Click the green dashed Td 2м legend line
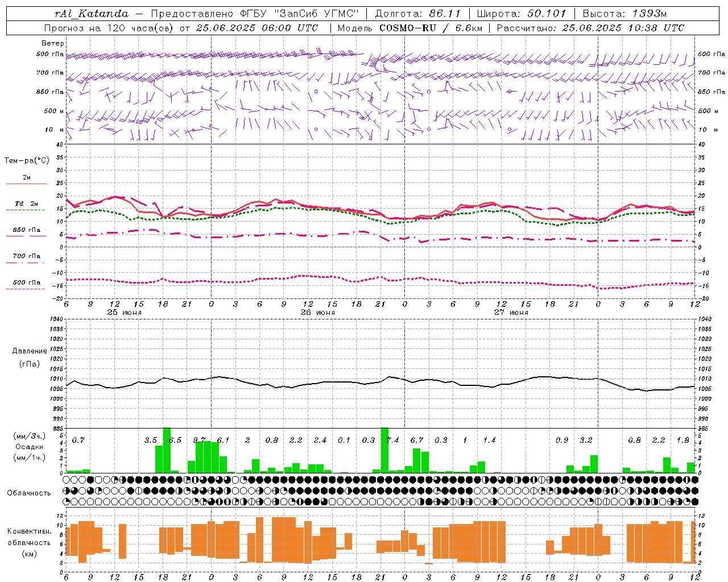The image size is (728, 582). (x=25, y=210)
